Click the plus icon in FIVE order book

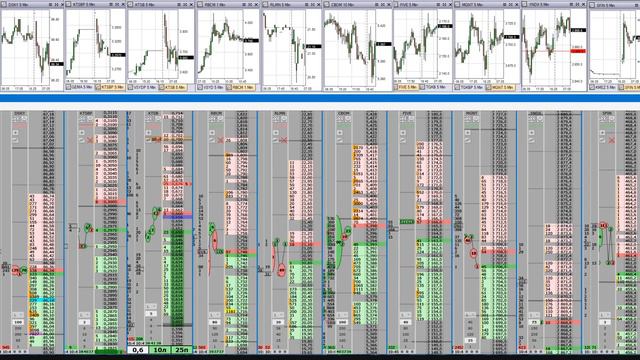tap(403, 133)
